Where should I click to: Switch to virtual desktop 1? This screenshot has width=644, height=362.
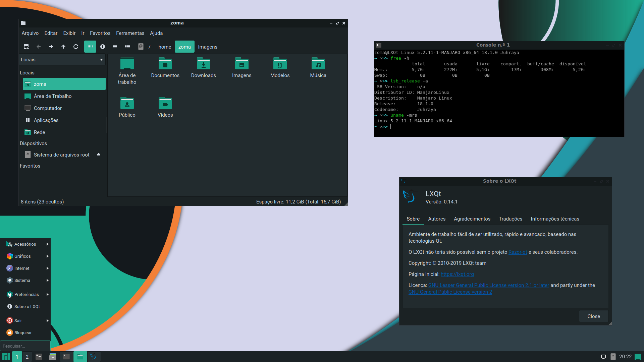tap(17, 357)
